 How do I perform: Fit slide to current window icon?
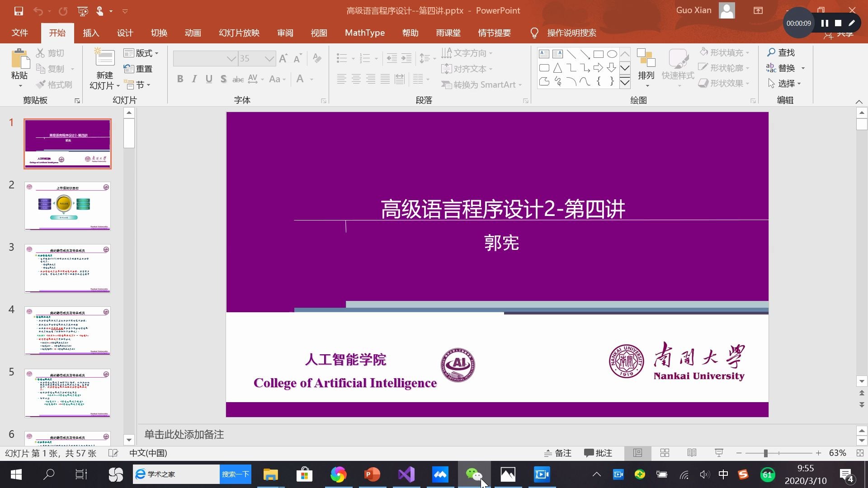click(x=860, y=453)
